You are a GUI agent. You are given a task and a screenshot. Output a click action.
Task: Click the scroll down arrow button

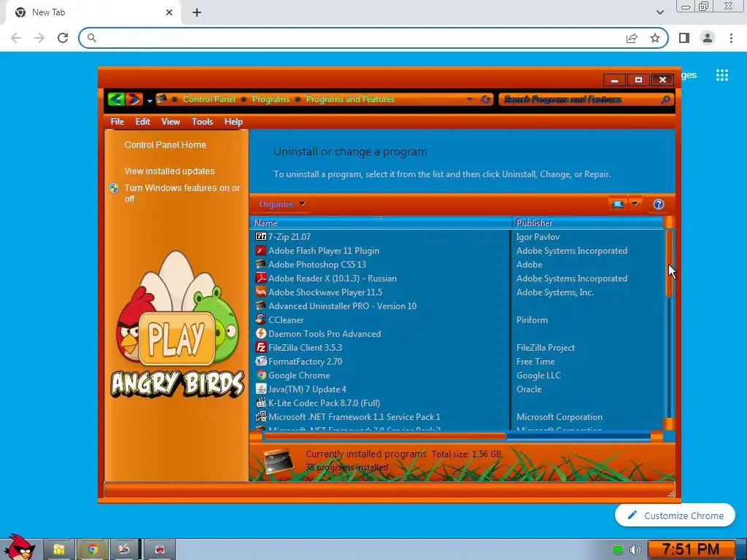(x=669, y=424)
